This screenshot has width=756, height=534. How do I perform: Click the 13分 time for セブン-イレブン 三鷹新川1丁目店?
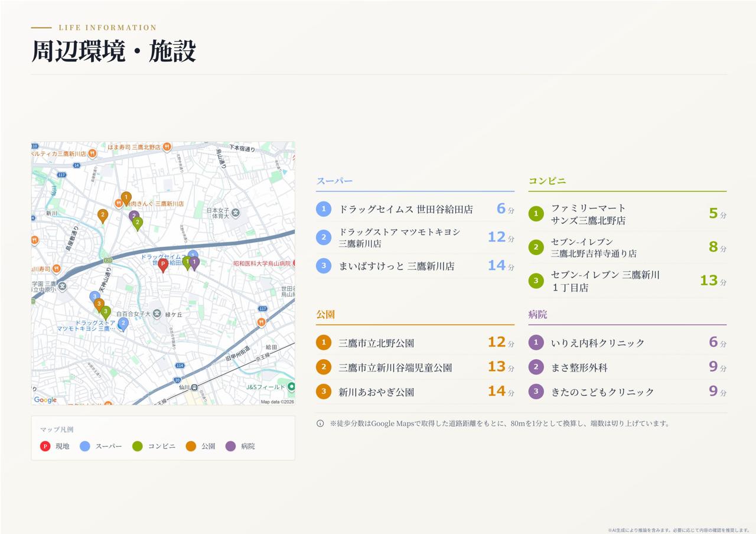point(713,281)
